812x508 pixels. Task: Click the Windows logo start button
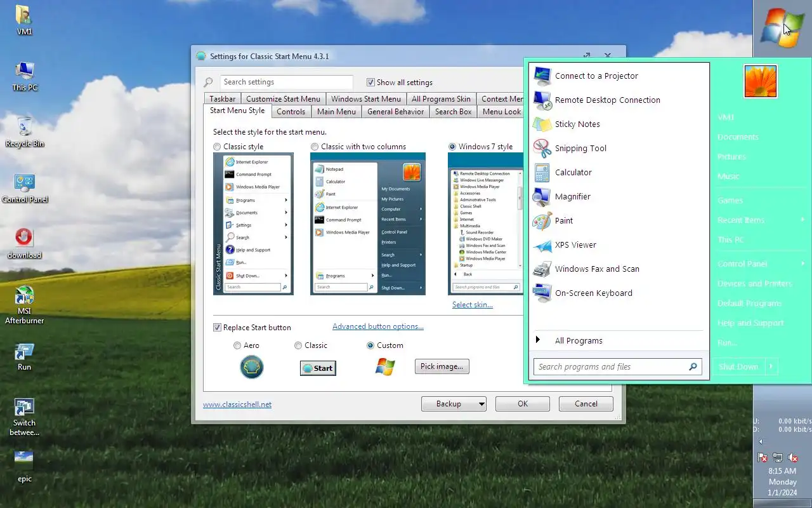tap(782, 28)
